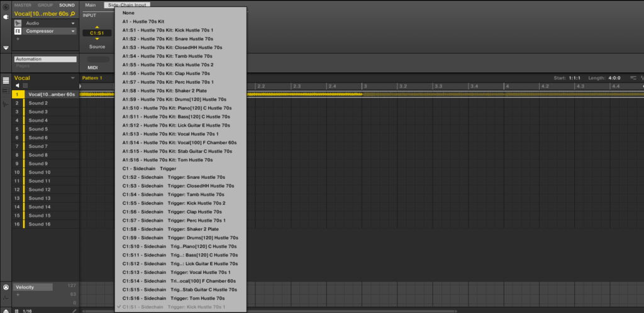644x313 pixels.
Task: Choose 'C1:S3 - Sidechain Trigger: ClosedHH' entry
Action: 179,186
